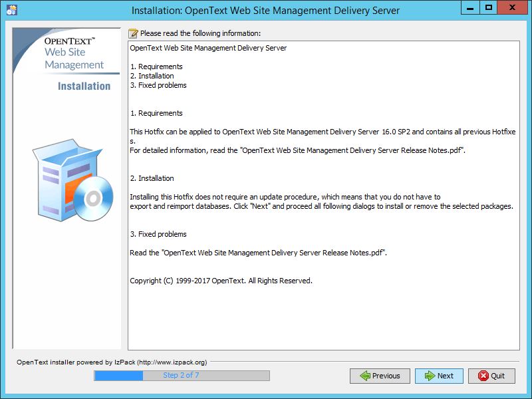The width and height of the screenshot is (532, 399).
Task: Click the 'Please read the following information:' label
Action: pos(201,33)
